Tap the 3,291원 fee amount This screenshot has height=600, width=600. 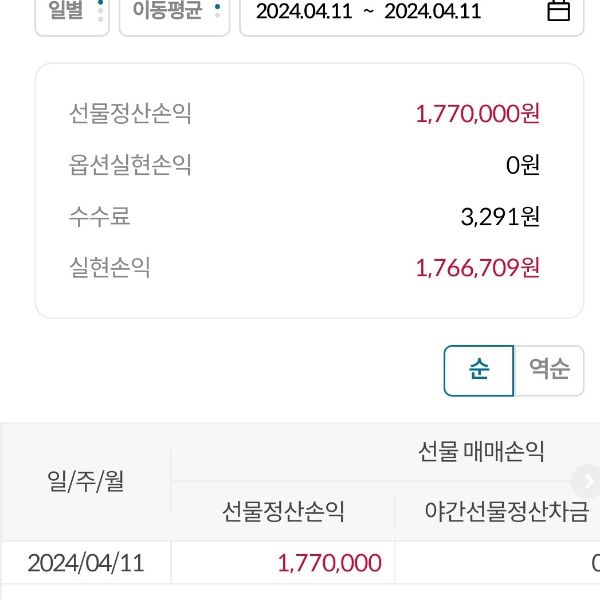click(499, 216)
